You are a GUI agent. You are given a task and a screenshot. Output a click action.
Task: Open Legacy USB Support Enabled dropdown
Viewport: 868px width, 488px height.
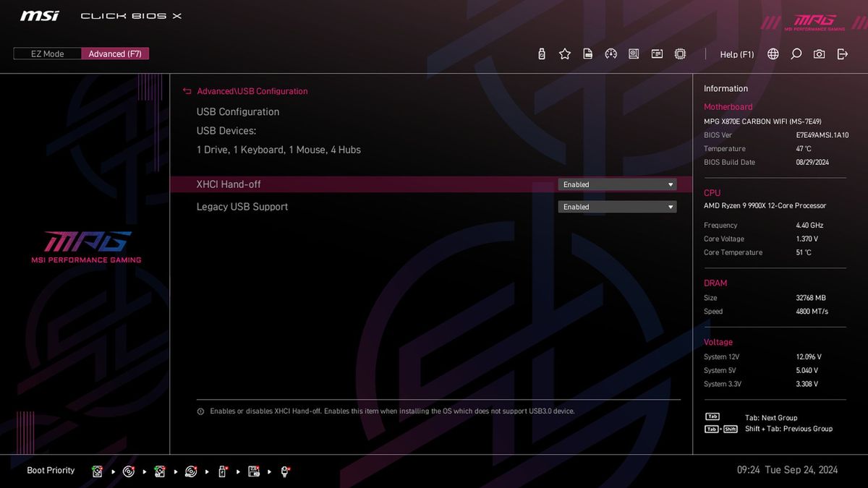pos(617,207)
